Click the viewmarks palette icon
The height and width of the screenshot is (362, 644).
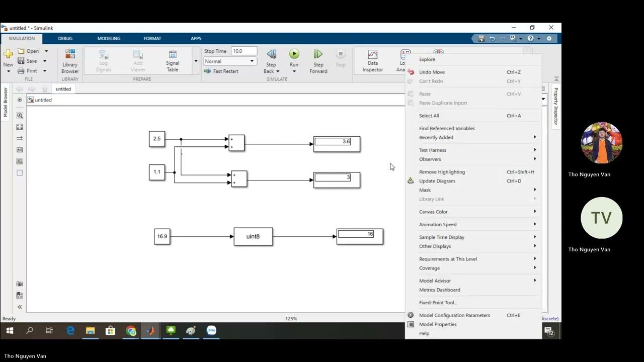tap(20, 295)
